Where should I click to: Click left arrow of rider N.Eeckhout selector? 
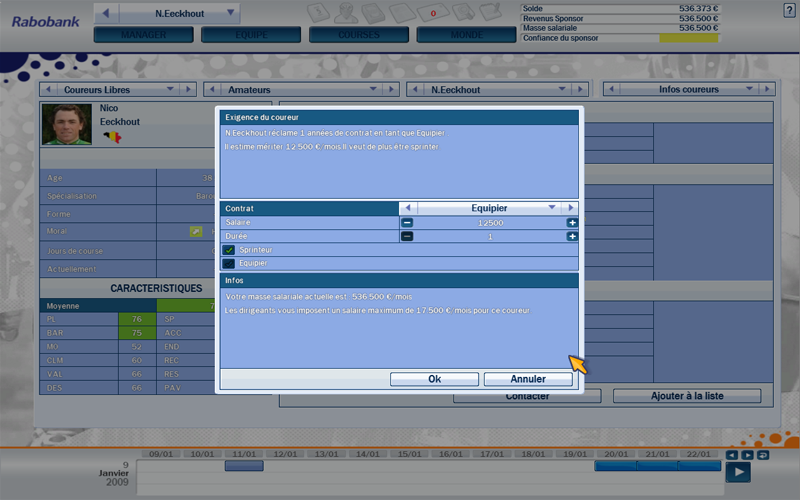coord(415,89)
